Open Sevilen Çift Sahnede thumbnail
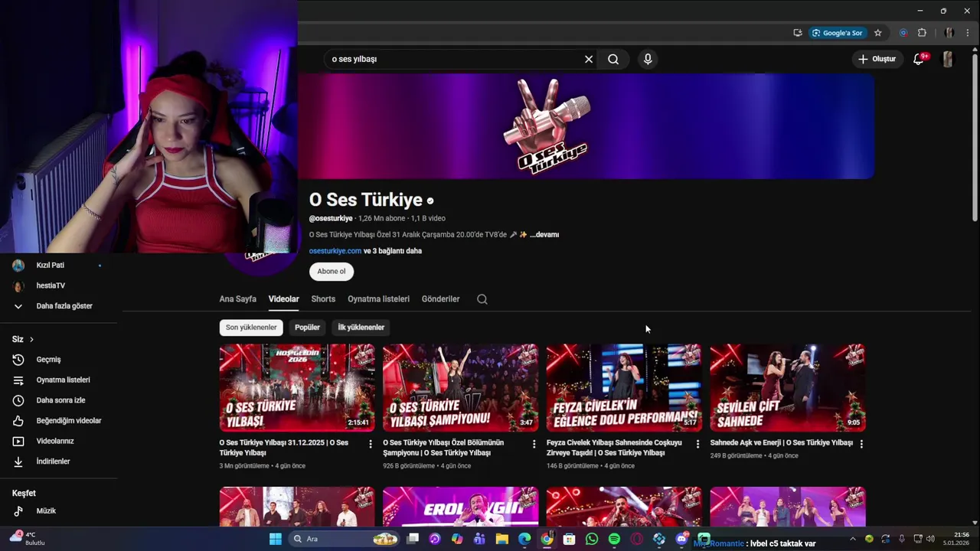Viewport: 980px width, 551px height. 788,388
